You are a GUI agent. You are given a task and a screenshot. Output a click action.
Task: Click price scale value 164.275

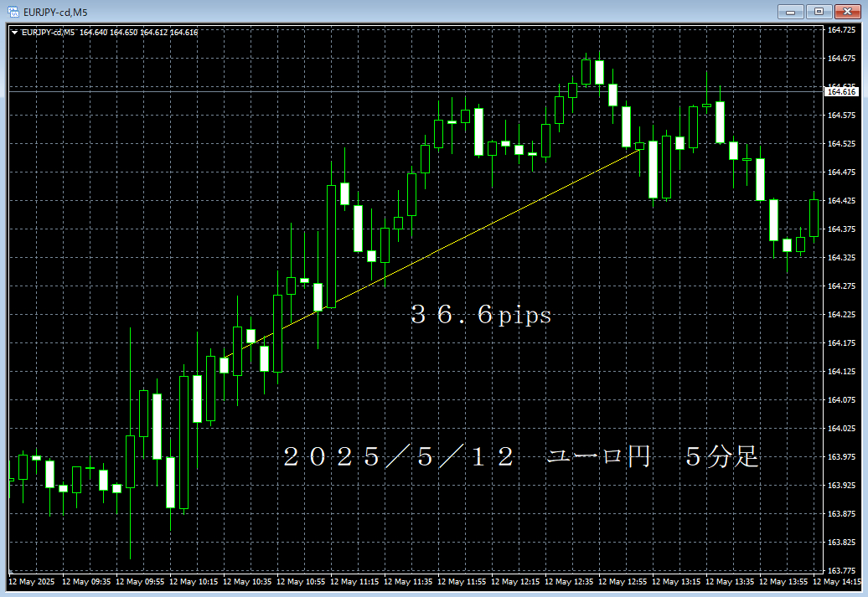841,286
